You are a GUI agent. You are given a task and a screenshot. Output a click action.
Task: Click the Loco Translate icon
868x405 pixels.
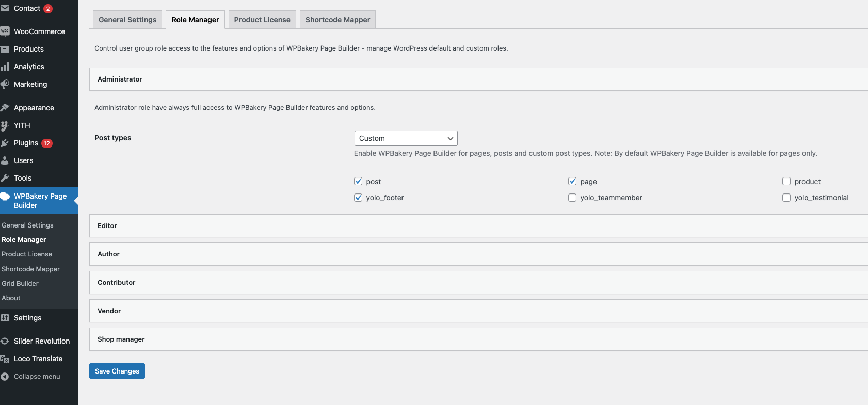(5, 359)
